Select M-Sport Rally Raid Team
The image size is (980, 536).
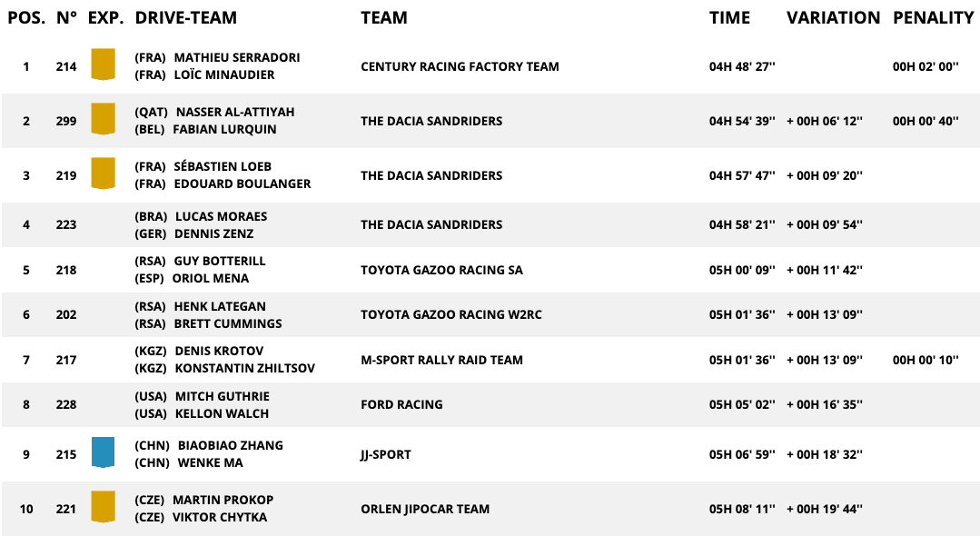pyautogui.click(x=441, y=360)
